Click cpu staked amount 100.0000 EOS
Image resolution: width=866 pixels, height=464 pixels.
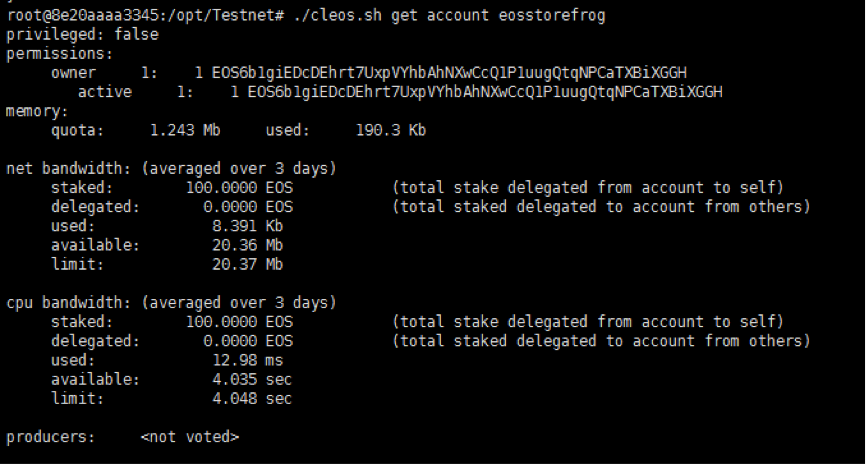tap(240, 322)
